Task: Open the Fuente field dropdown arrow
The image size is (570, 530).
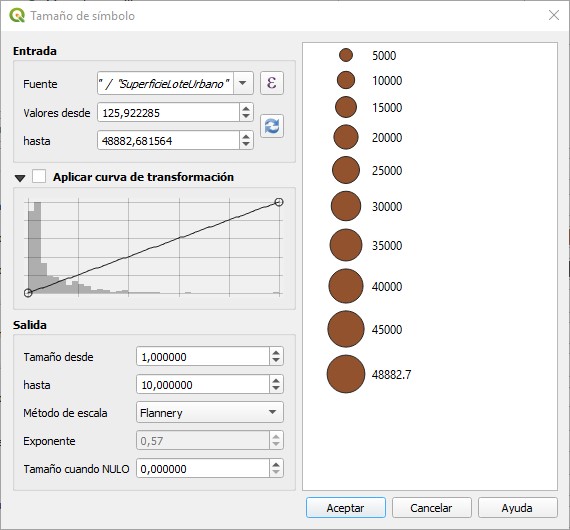Action: 243,83
